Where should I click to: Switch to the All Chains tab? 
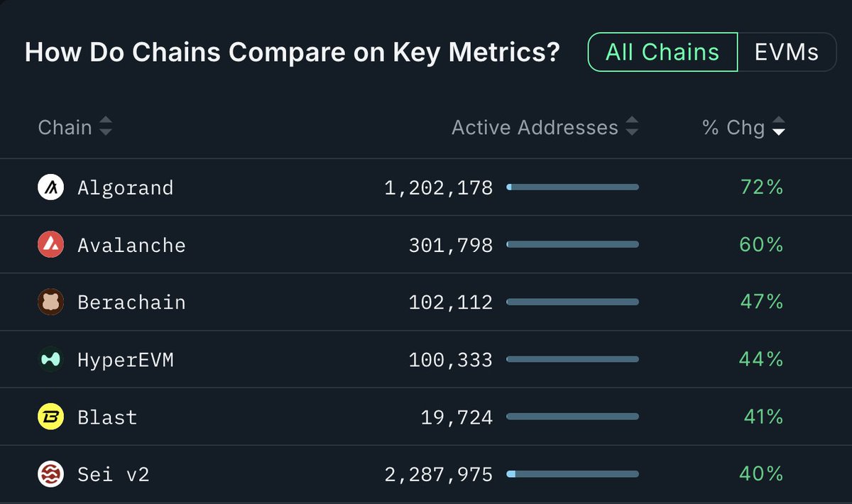pyautogui.click(x=662, y=52)
